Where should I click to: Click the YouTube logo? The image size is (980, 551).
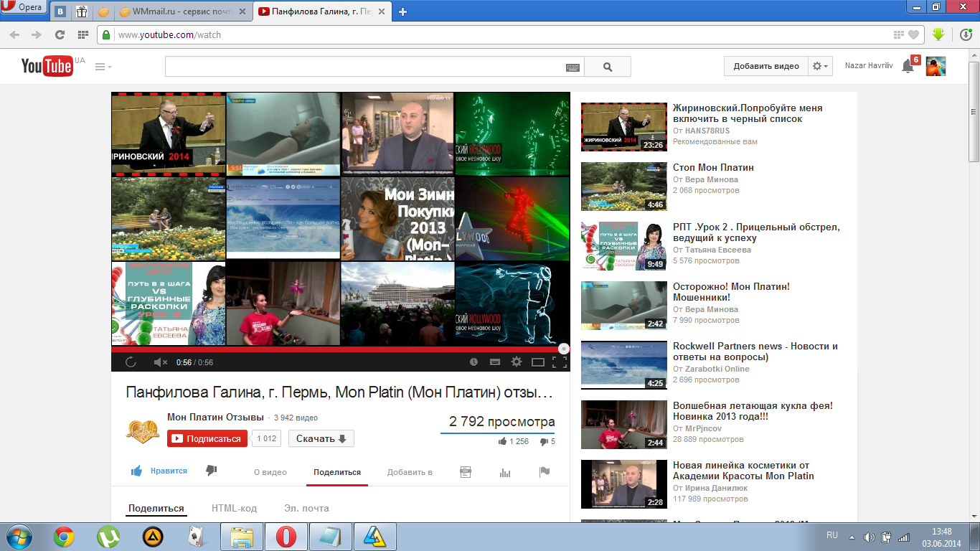47,66
